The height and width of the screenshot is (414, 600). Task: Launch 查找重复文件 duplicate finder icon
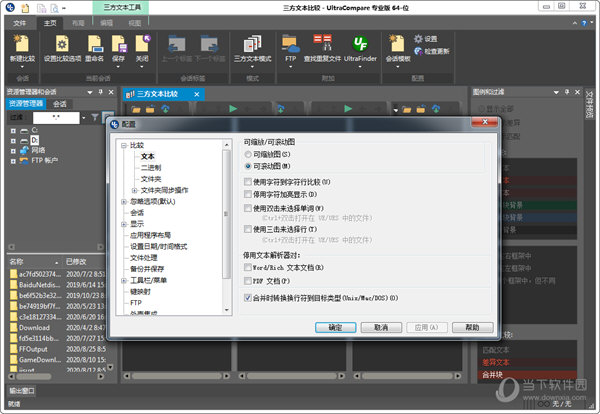point(322,43)
